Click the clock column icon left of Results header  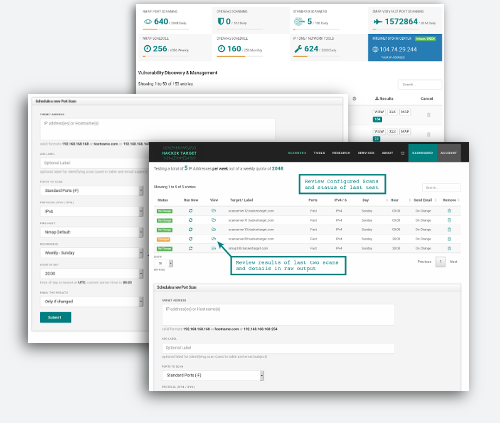pos(354,99)
